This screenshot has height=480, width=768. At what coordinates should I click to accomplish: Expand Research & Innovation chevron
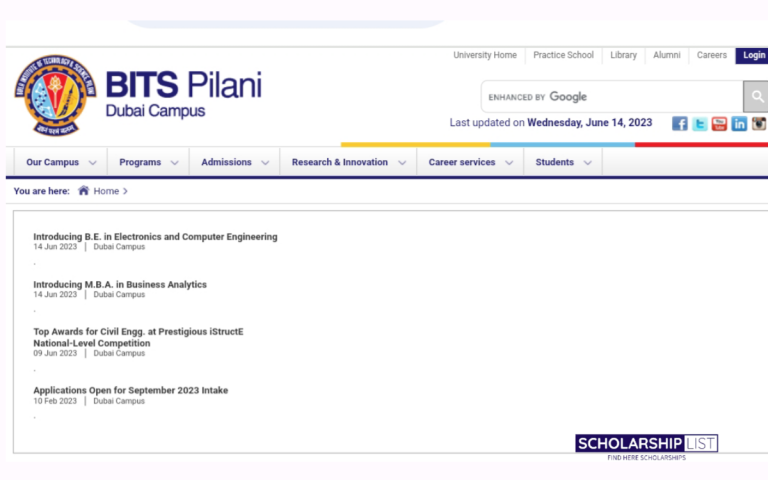(402, 163)
